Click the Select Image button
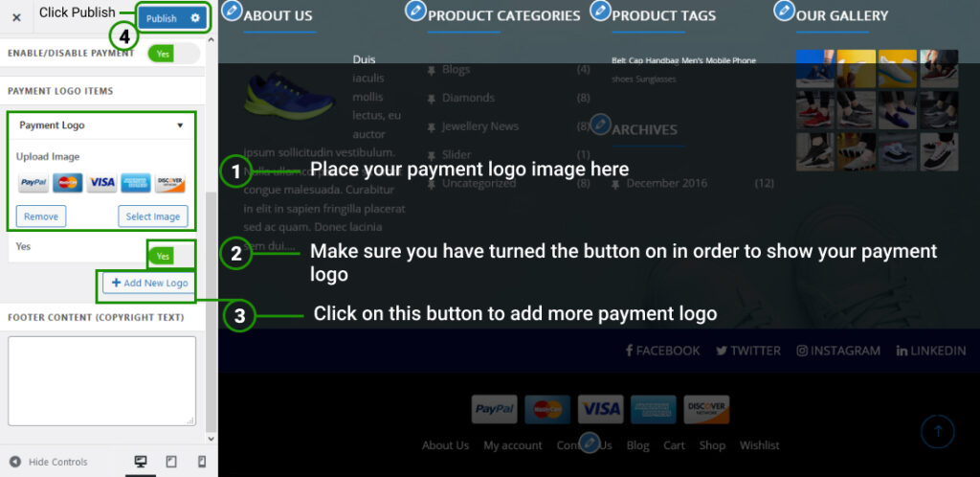Screen dimensions: 980x477 [153, 216]
